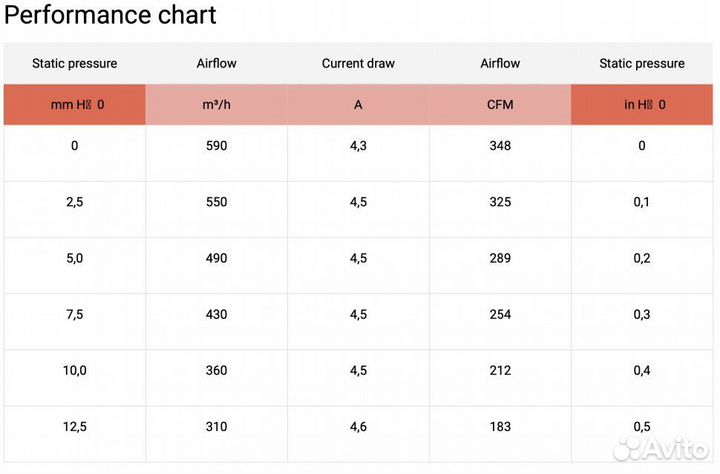Select the 348 CFM value cell
720x474 pixels.
coord(500,146)
